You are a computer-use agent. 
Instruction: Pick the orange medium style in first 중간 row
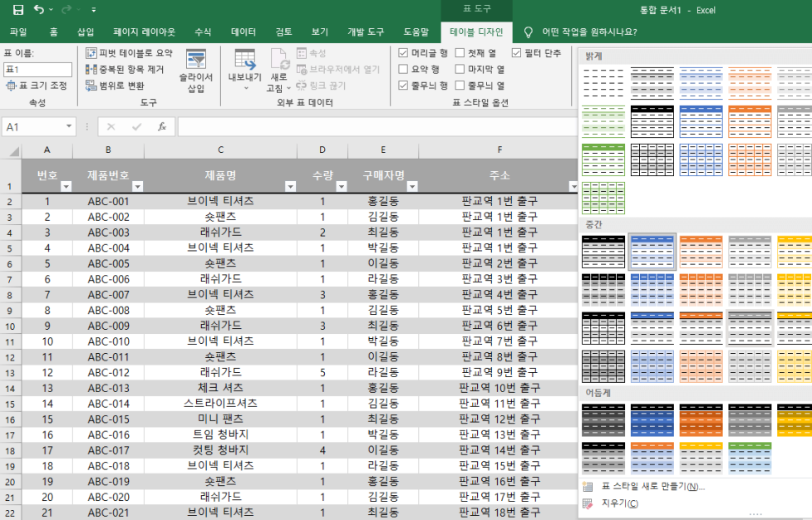pyautogui.click(x=701, y=252)
